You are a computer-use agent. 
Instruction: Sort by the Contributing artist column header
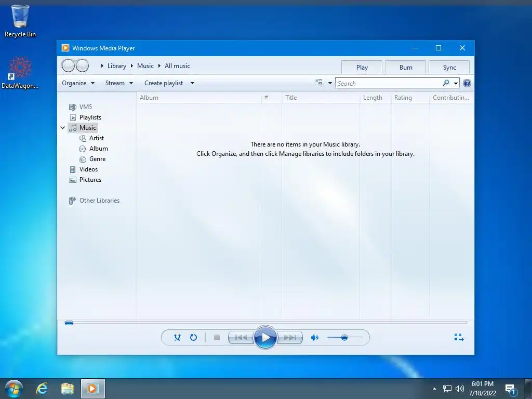pyautogui.click(x=451, y=98)
